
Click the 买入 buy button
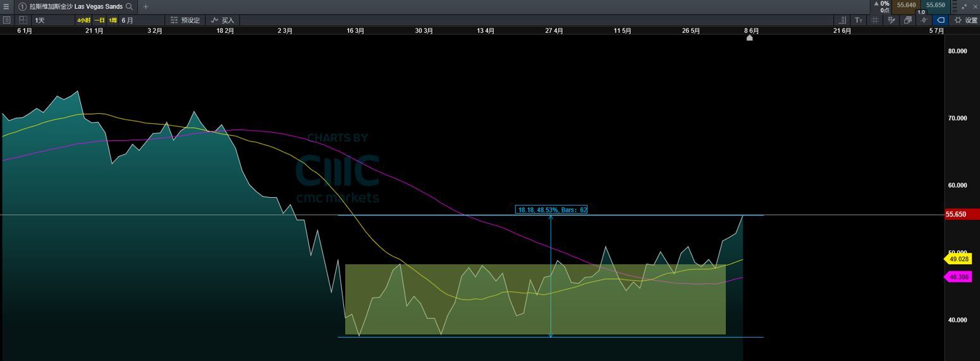[223, 20]
